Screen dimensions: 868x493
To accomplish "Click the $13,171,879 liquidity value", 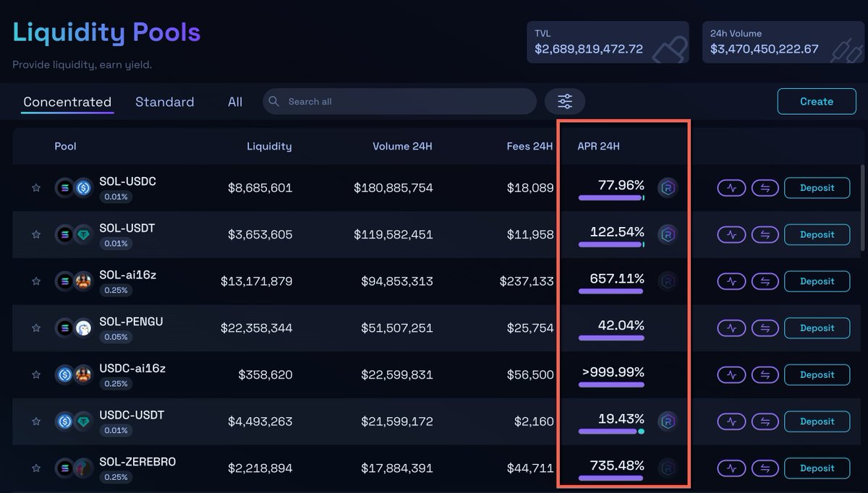I will coord(257,281).
